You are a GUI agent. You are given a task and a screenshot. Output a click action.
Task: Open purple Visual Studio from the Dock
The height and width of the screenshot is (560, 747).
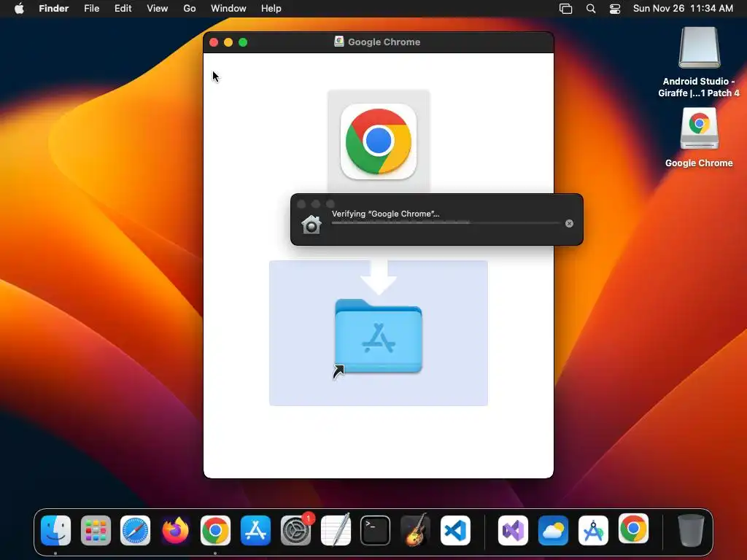(x=513, y=530)
